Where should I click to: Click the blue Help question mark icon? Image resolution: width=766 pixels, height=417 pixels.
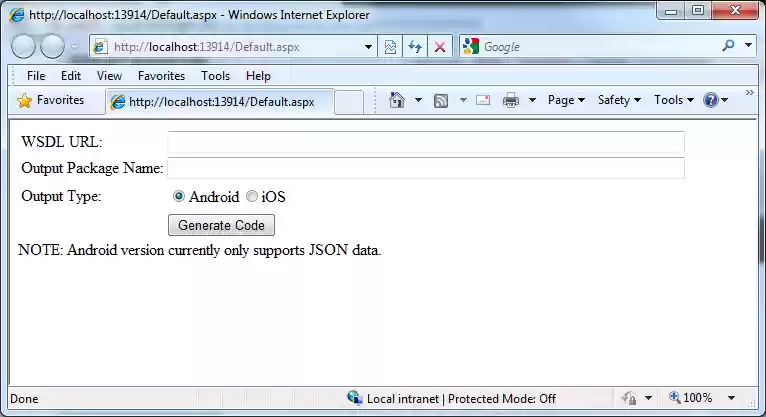point(711,100)
